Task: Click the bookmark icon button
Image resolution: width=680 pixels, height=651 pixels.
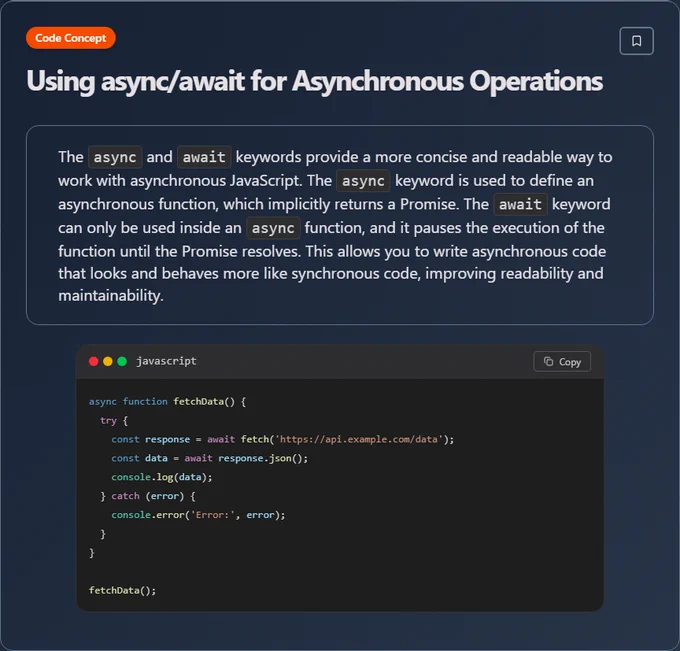Action: (x=636, y=41)
